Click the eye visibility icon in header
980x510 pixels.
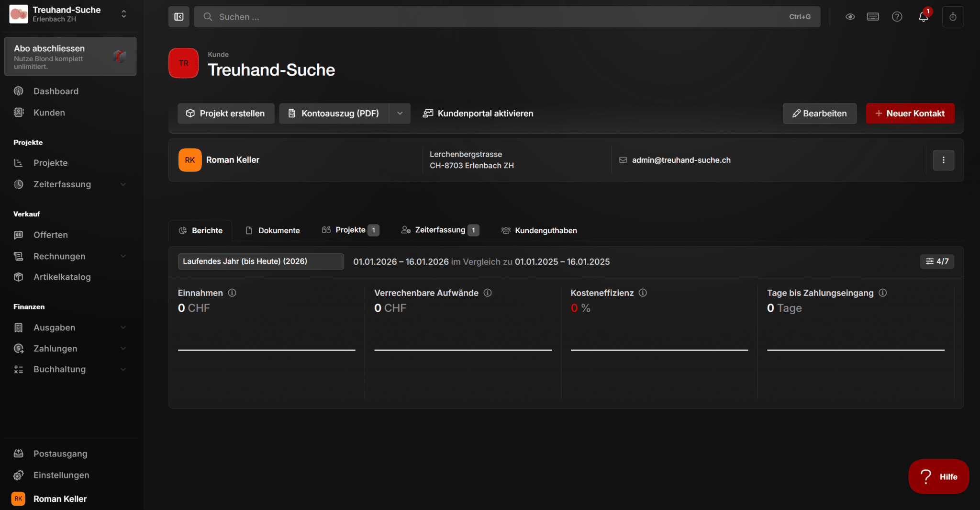click(850, 17)
